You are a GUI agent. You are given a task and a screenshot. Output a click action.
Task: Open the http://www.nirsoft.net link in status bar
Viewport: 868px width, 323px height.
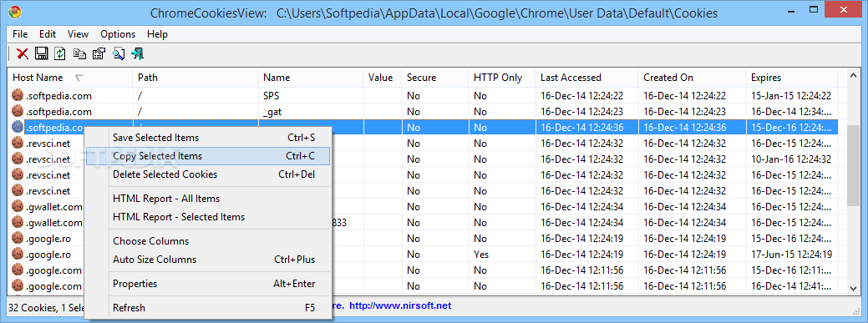click(400, 305)
